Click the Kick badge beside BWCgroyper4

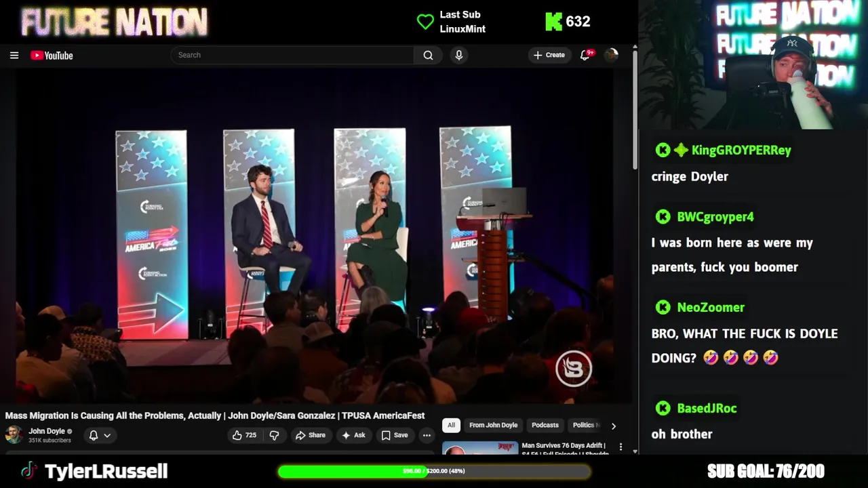pos(663,217)
